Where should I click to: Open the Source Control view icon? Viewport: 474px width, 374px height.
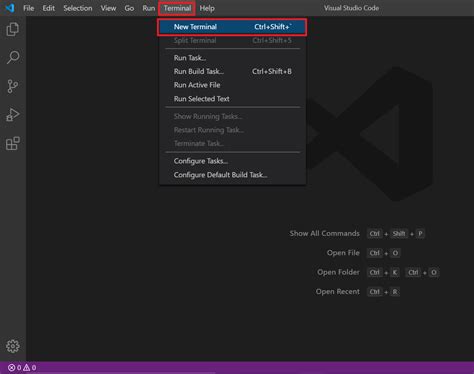(x=13, y=86)
